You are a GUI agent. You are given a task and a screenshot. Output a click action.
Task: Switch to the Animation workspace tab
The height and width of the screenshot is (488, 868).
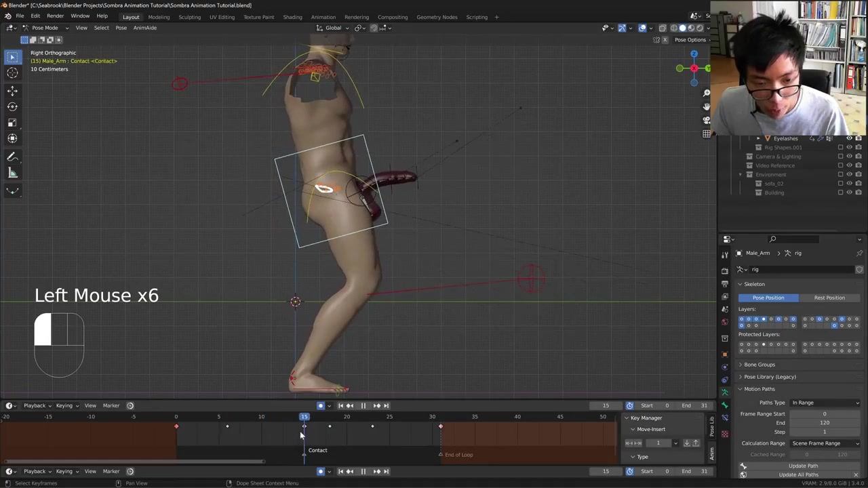coord(323,17)
